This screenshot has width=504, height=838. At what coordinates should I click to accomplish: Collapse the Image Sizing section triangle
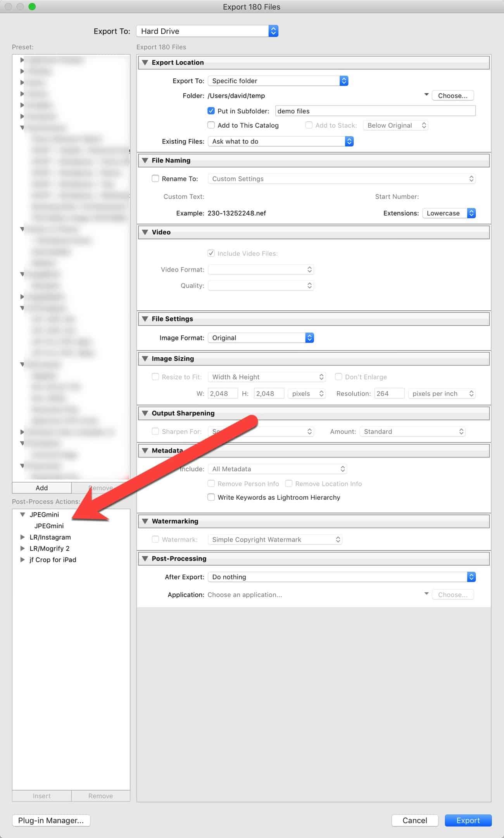[145, 358]
